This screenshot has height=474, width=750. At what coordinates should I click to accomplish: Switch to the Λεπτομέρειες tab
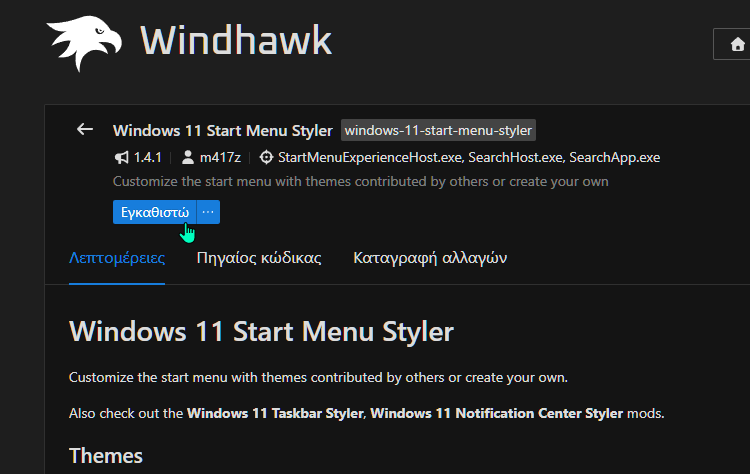117,258
